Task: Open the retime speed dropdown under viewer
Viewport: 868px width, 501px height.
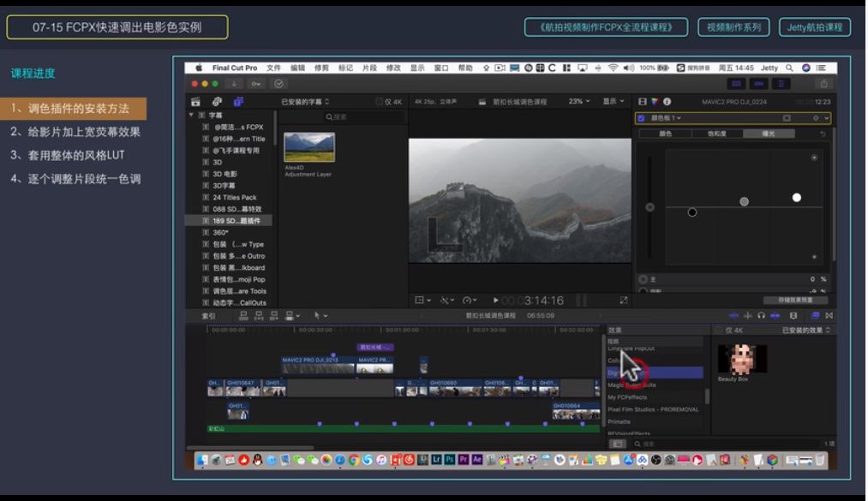Action: (x=470, y=301)
